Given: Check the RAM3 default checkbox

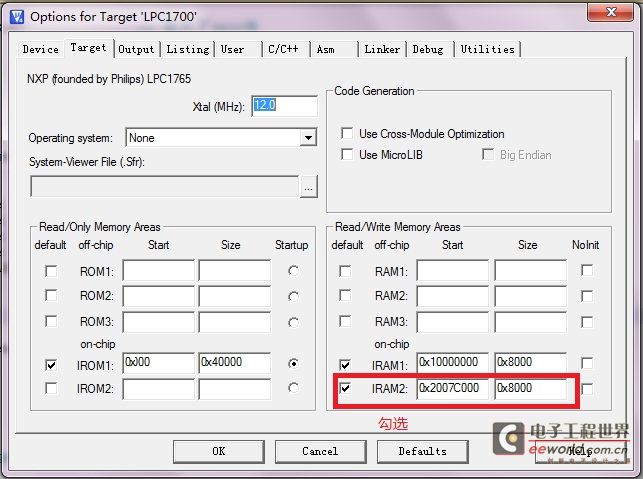Looking at the screenshot, I should (345, 321).
